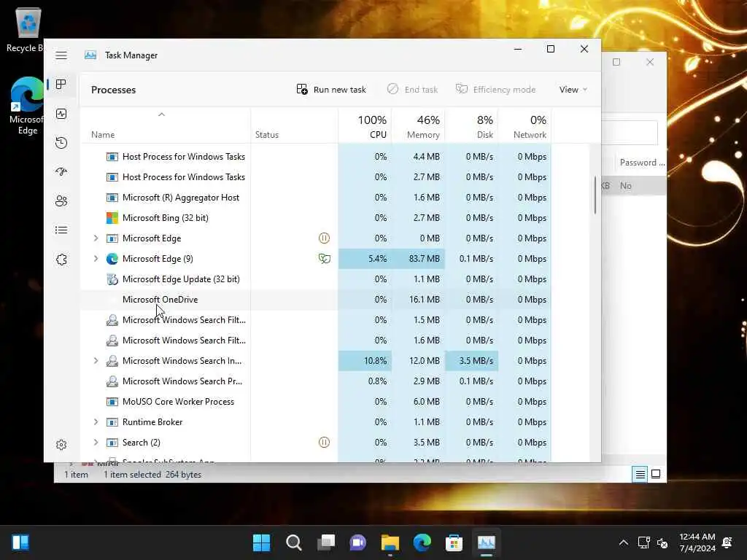
Task: Switch background window to details view
Action: [x=640, y=474]
